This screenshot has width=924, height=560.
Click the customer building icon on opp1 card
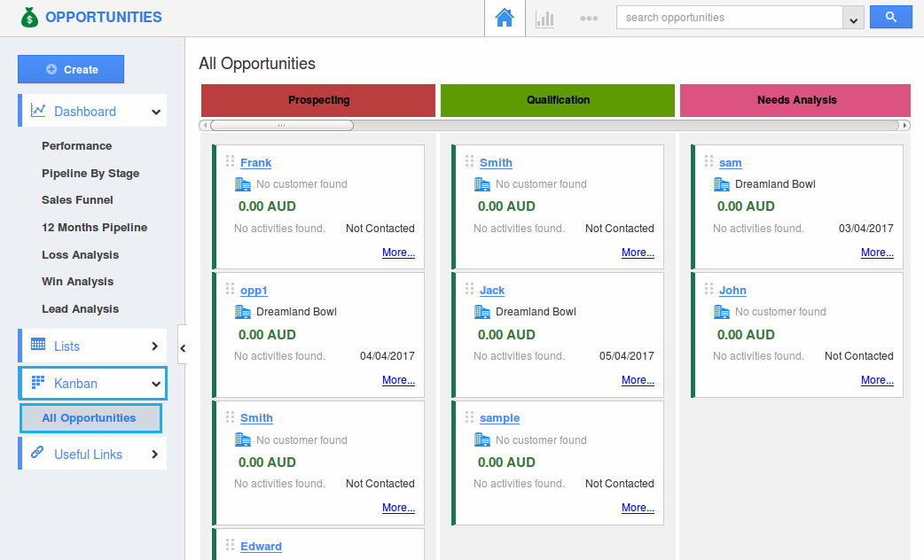point(243,312)
